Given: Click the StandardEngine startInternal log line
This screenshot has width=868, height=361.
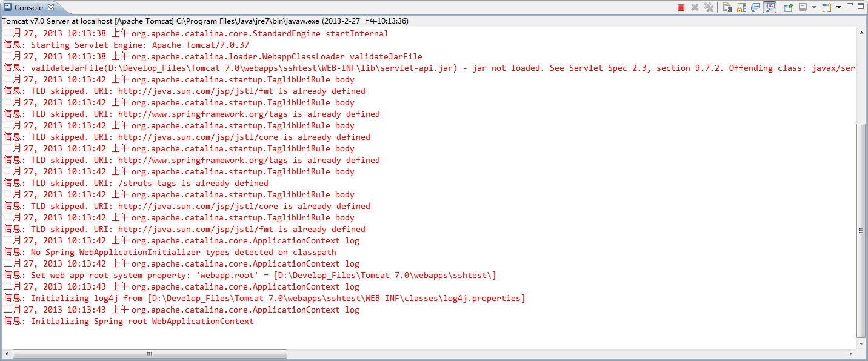Looking at the screenshot, I should click(195, 33).
